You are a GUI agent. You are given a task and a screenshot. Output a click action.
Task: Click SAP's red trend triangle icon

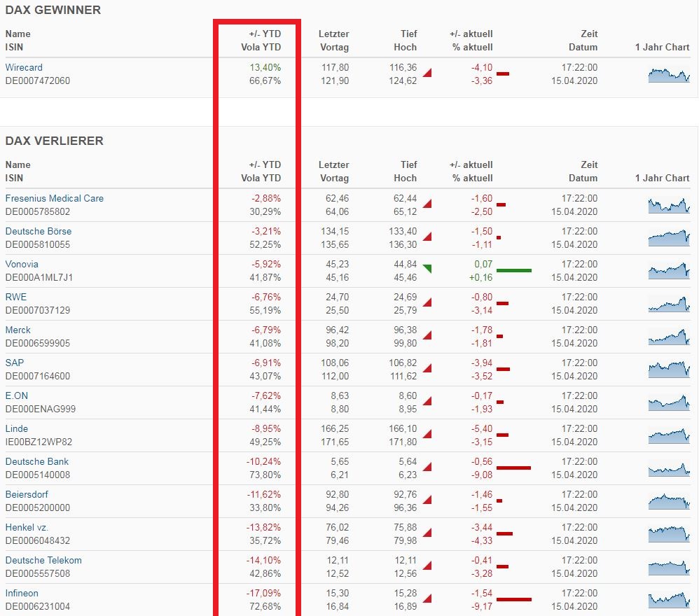(427, 368)
